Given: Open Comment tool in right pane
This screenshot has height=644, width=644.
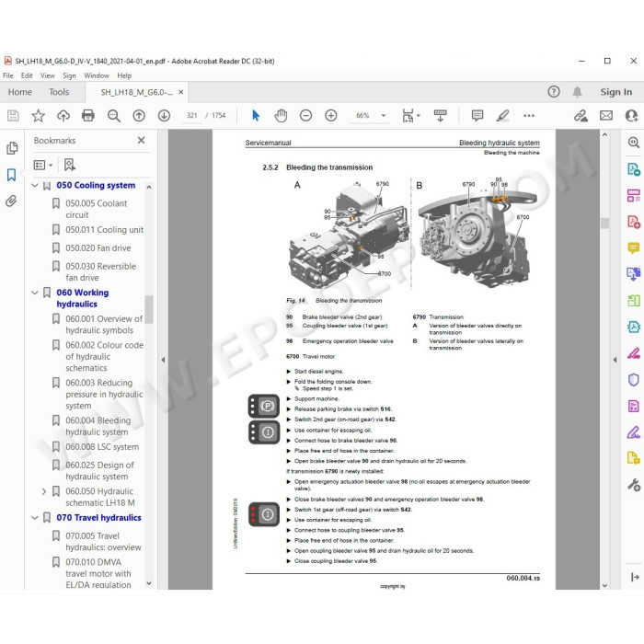Looking at the screenshot, I should click(633, 248).
